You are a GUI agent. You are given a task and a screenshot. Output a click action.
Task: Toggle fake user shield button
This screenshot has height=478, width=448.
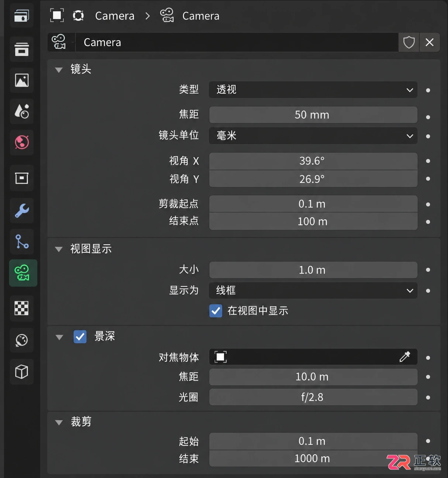click(x=409, y=42)
